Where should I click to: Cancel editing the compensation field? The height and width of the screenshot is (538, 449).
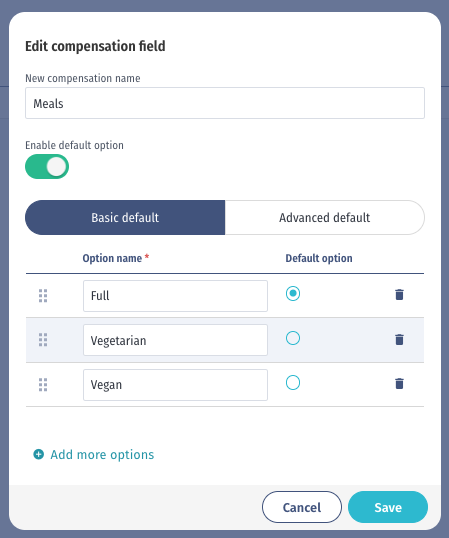[x=302, y=507]
